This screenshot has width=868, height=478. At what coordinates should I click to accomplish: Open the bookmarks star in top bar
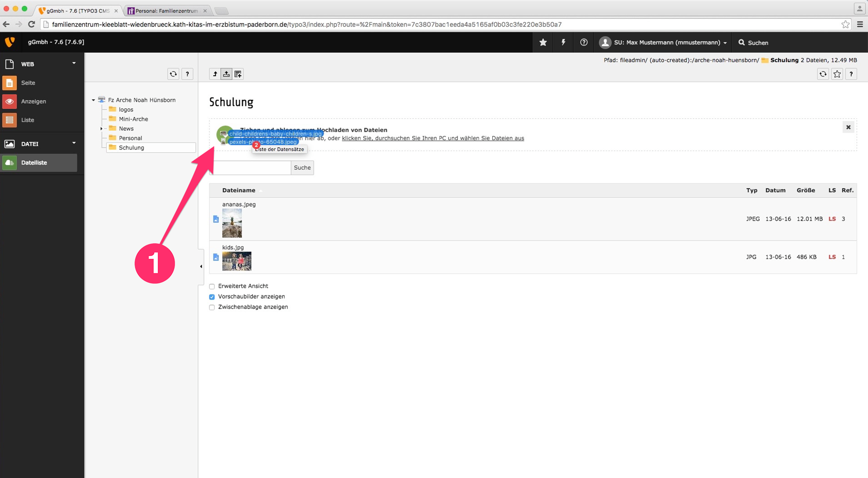[543, 42]
